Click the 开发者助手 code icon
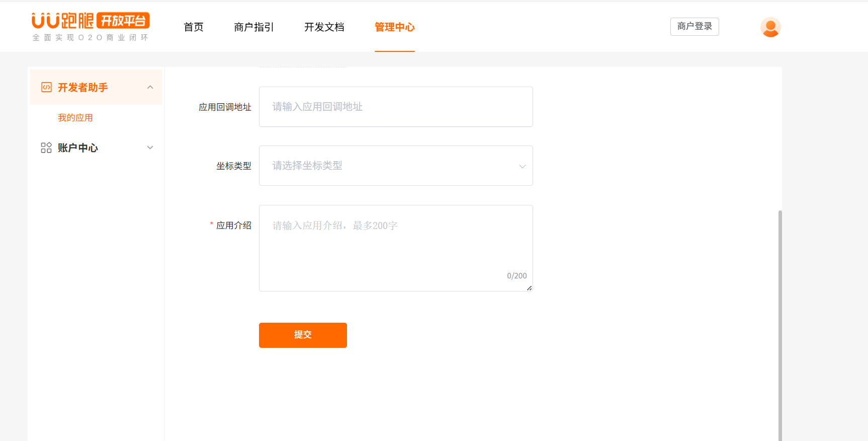This screenshot has width=868, height=441. 46,87
